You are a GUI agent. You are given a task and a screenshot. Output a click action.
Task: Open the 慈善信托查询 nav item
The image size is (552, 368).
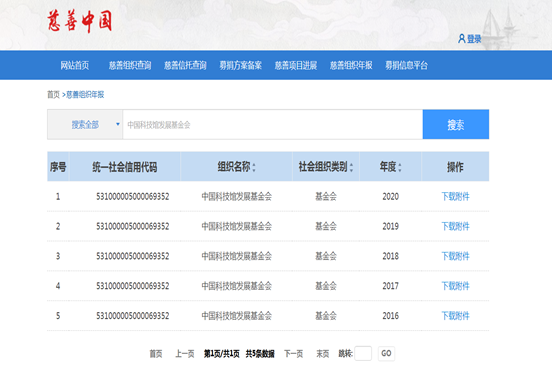point(185,65)
